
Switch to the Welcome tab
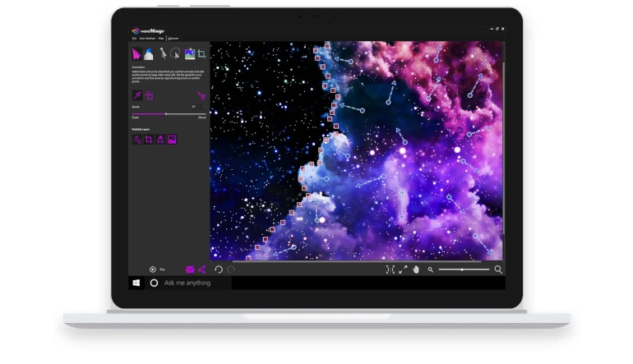(x=173, y=39)
